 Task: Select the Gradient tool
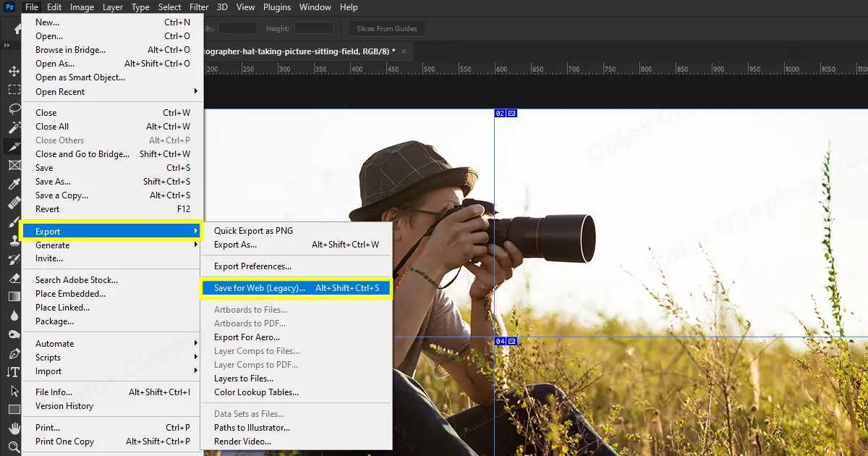(14, 297)
